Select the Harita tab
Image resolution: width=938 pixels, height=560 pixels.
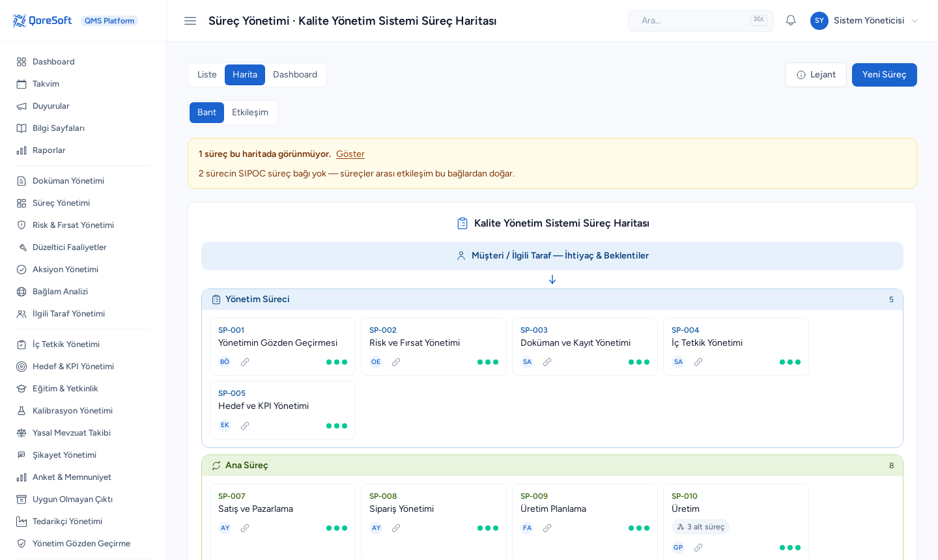pyautogui.click(x=245, y=75)
